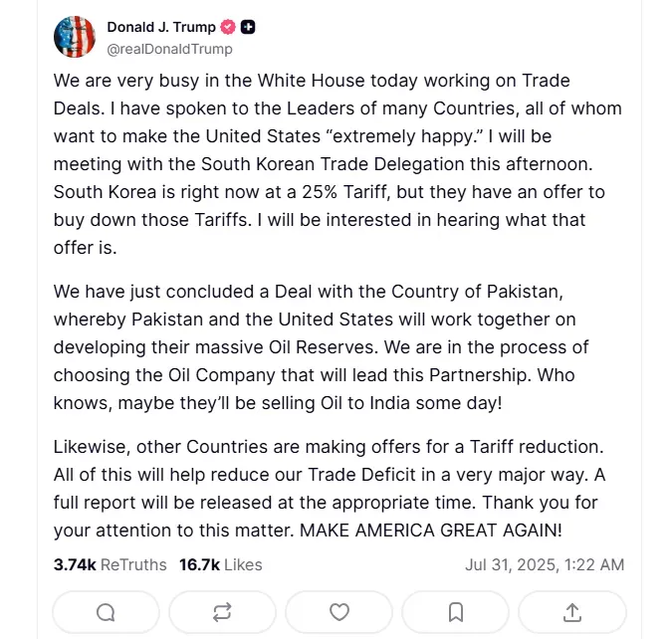This screenshot has width=672, height=639.
Task: Click the @realDonaldTrump handle
Action: click(169, 48)
